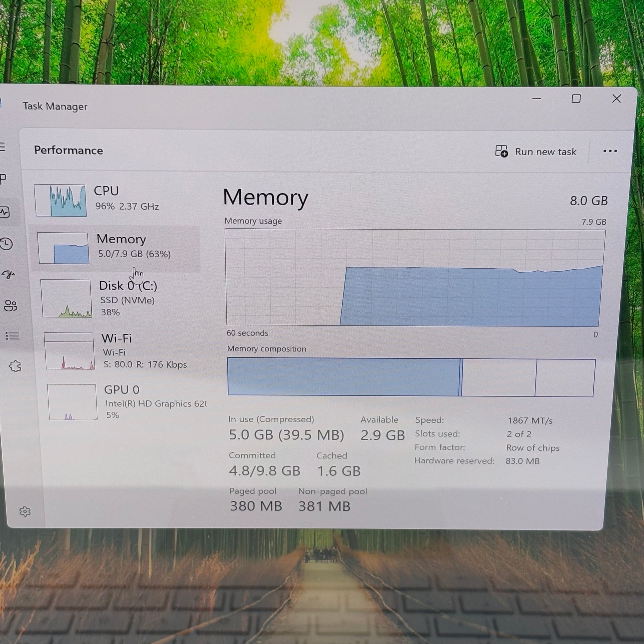The width and height of the screenshot is (644, 644).
Task: Click the in-use segment of Memory composition bar
Action: [x=343, y=377]
